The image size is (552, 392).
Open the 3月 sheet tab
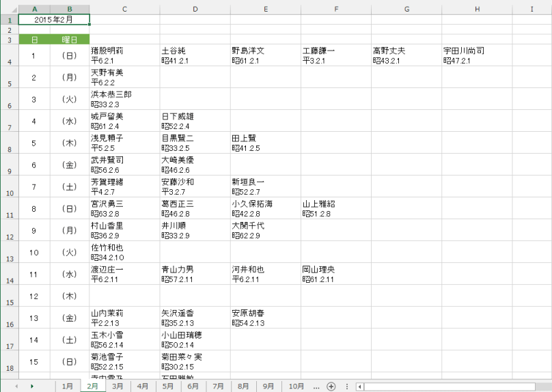point(118,386)
